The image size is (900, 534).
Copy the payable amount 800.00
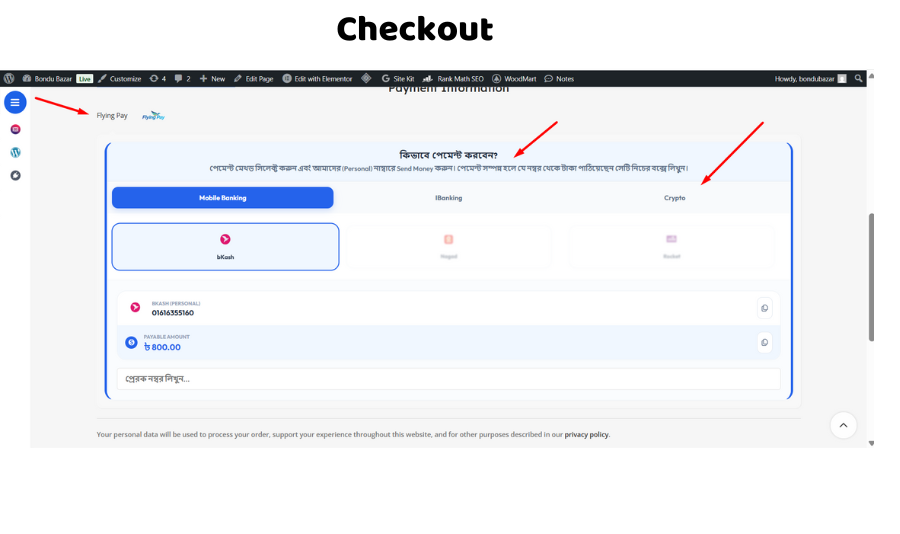click(x=765, y=343)
